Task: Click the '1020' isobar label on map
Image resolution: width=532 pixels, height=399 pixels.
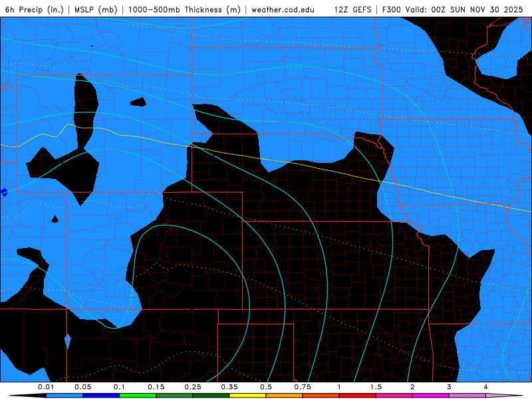Action: point(293,67)
